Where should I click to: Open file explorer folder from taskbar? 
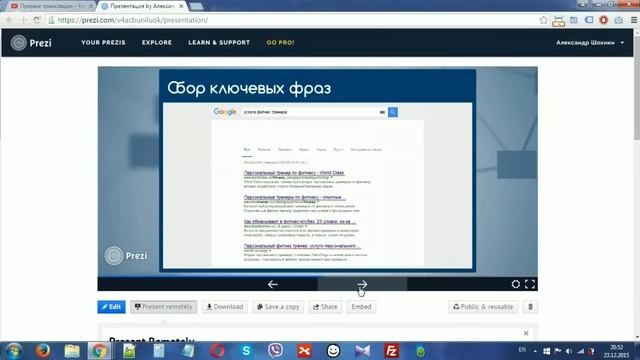tap(72, 351)
